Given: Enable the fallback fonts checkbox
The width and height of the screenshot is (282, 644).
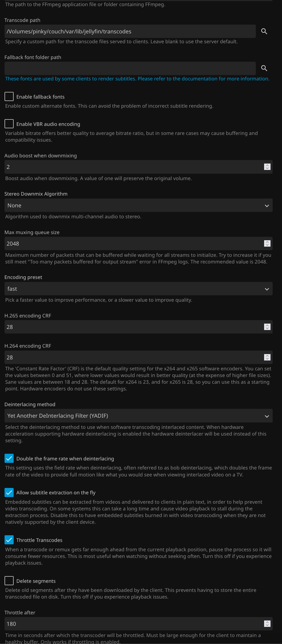Looking at the screenshot, I should [x=9, y=96].
